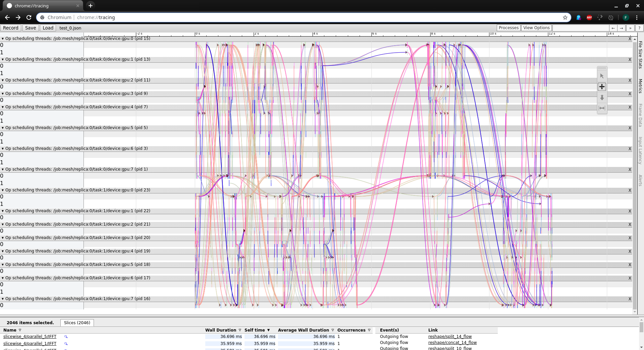
Task: Focus the trace search input field
Action: click(581, 28)
